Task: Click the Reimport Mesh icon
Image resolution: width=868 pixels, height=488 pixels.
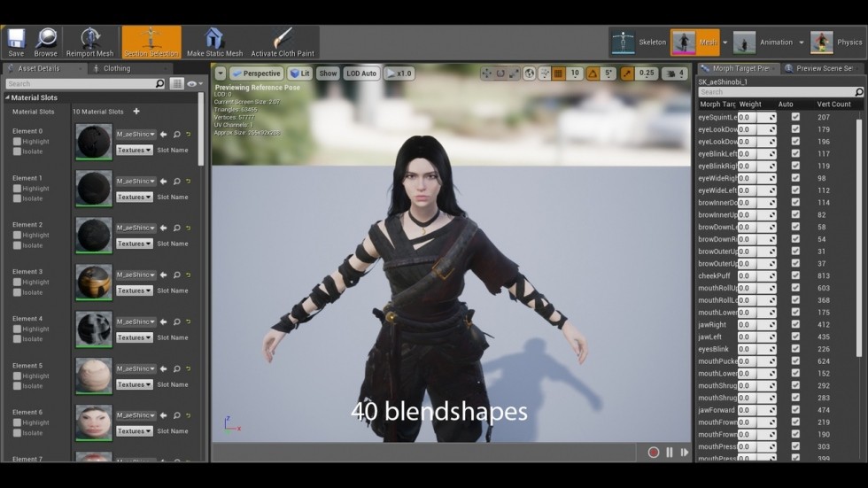Action: click(89, 42)
